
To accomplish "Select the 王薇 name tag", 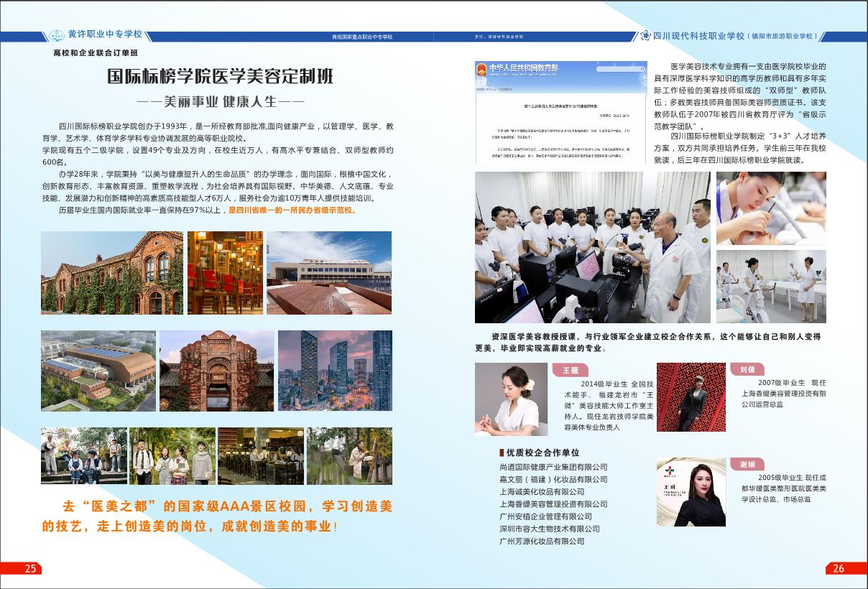I will click(x=570, y=370).
